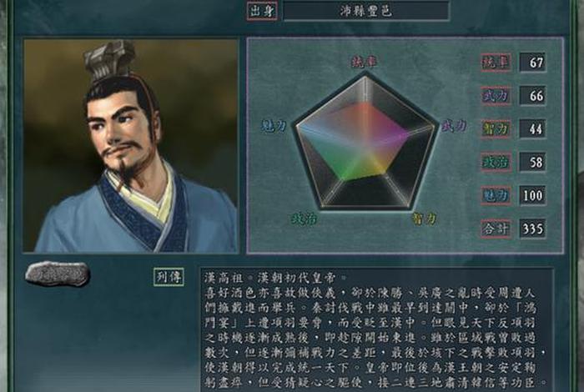The width and height of the screenshot is (584, 392).
Task: Select the politics value 58
Action: coord(533,162)
